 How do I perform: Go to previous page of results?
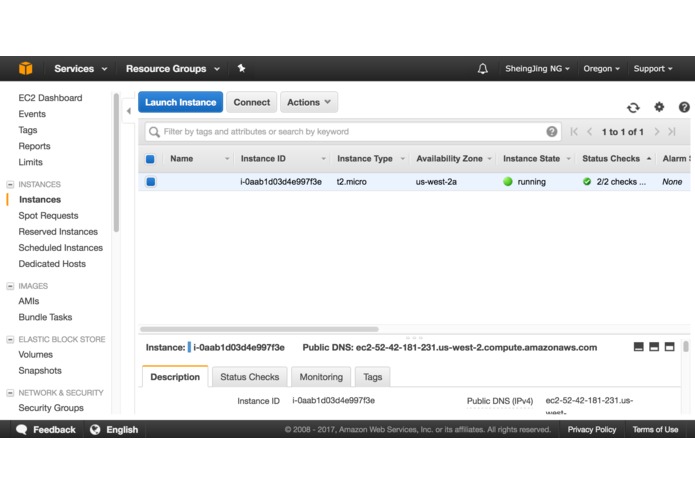[x=590, y=132]
